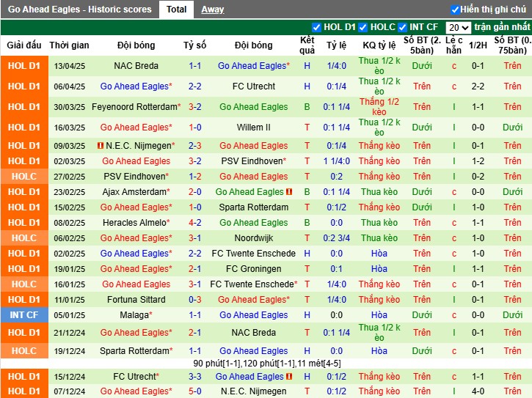
Task: Click half-time score 2-2 in Utrecht row
Action: [478, 86]
